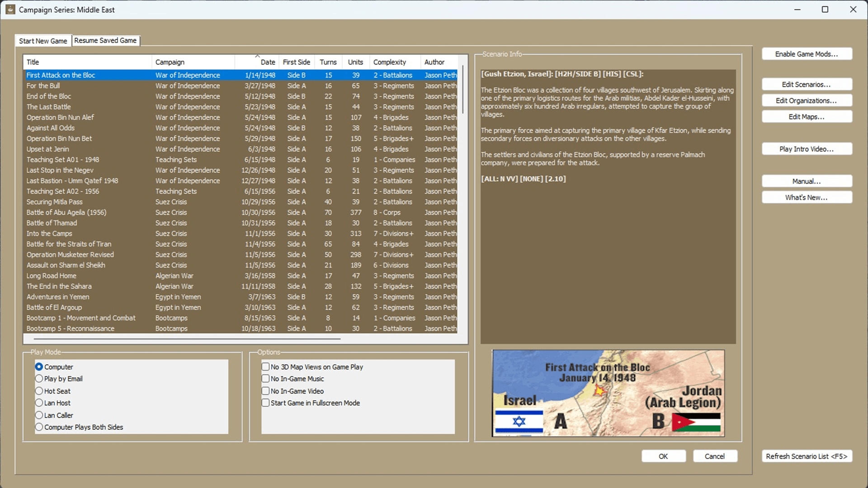Sort list by Complexity column header

tap(389, 62)
